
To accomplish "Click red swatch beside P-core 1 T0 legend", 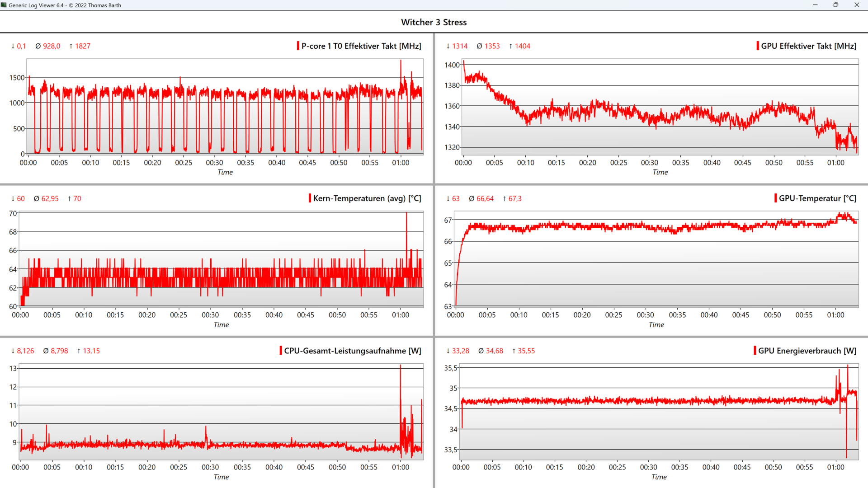I will point(298,46).
